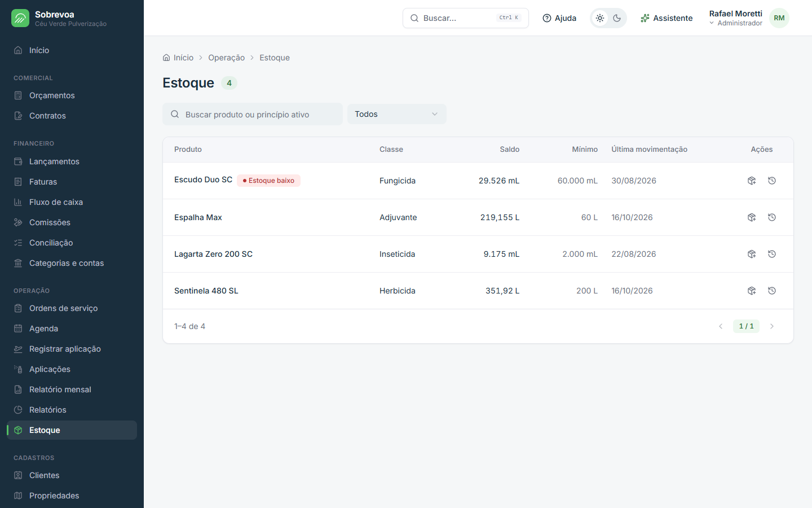Go to previous page arrow
This screenshot has height=508, width=812.
pyautogui.click(x=721, y=326)
